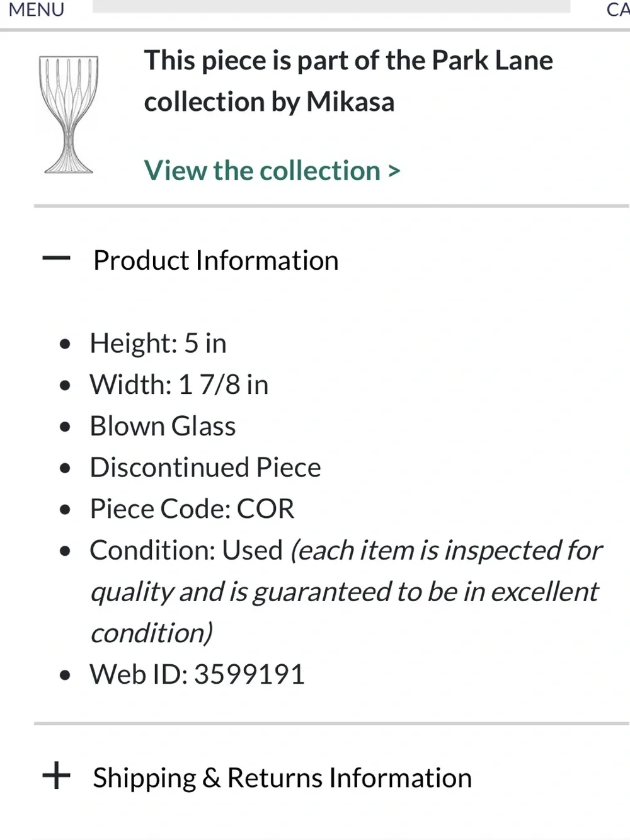
Task: Follow the View the collection link
Action: [x=262, y=170]
